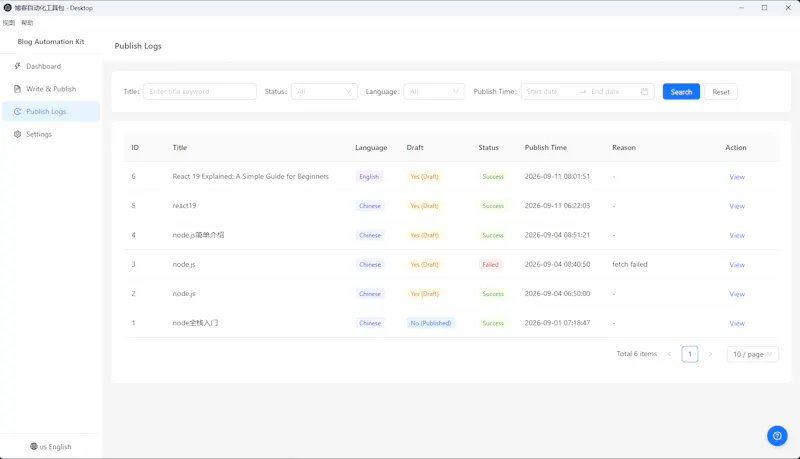Select page 1 in pagination

690,354
